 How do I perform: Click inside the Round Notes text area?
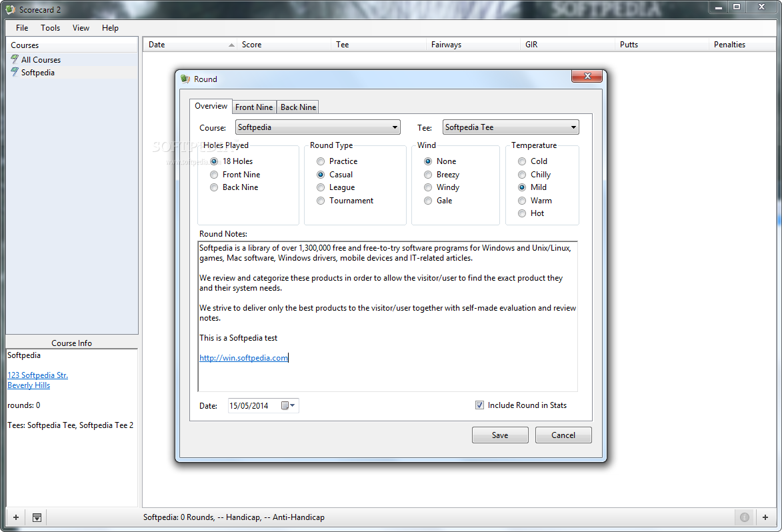click(387, 316)
